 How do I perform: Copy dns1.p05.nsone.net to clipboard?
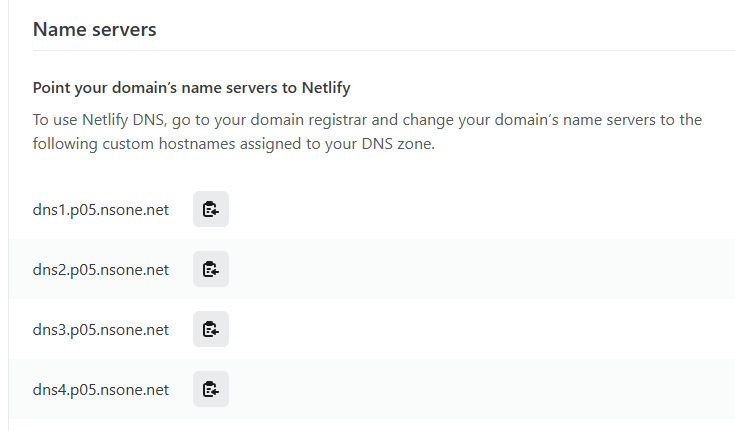[x=211, y=209]
